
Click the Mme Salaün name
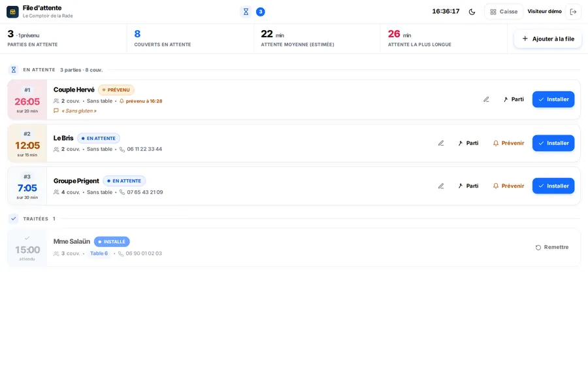(72, 241)
